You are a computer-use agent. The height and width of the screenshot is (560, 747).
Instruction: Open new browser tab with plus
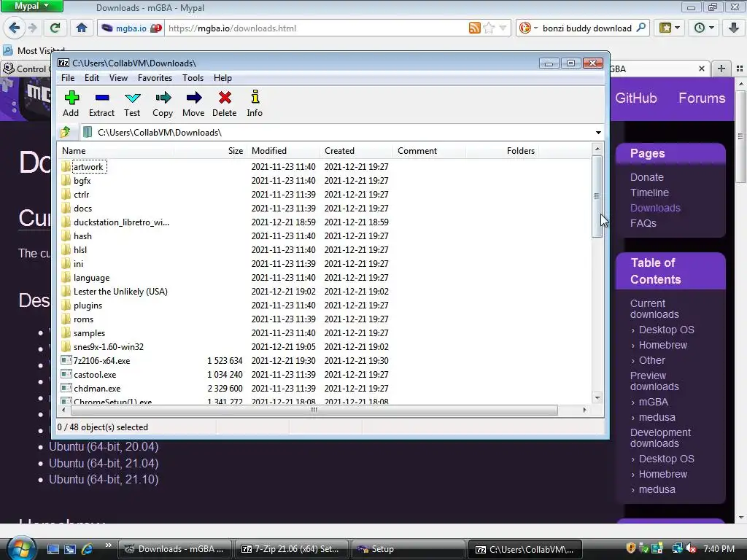tap(721, 69)
